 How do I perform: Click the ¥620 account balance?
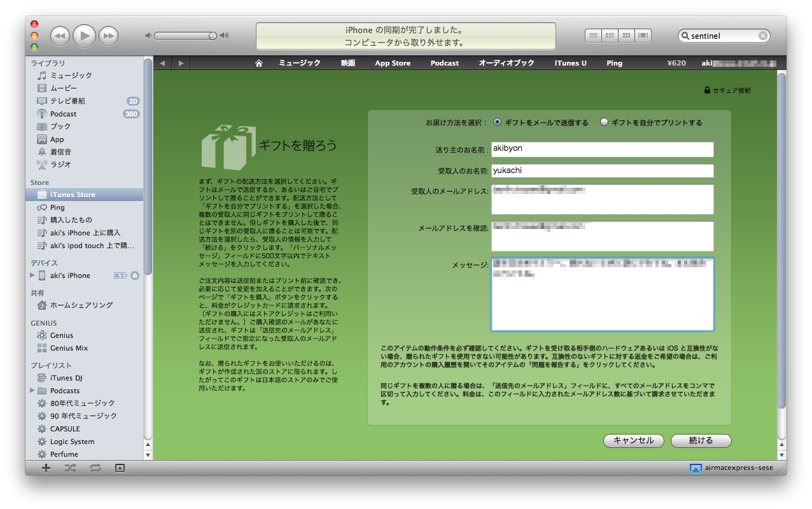pos(676,63)
